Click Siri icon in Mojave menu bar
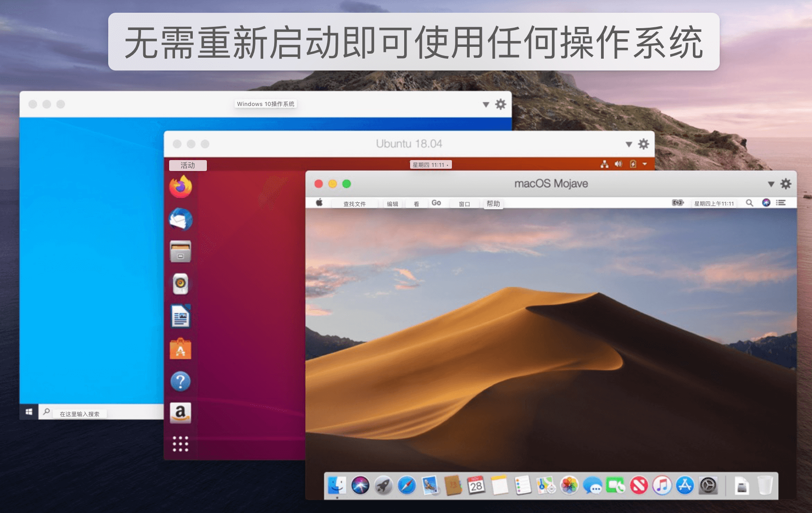 766,203
